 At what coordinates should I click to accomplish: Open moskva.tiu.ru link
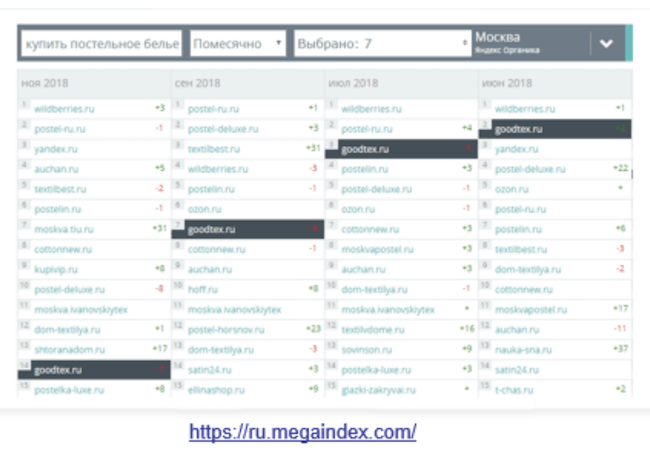click(64, 229)
